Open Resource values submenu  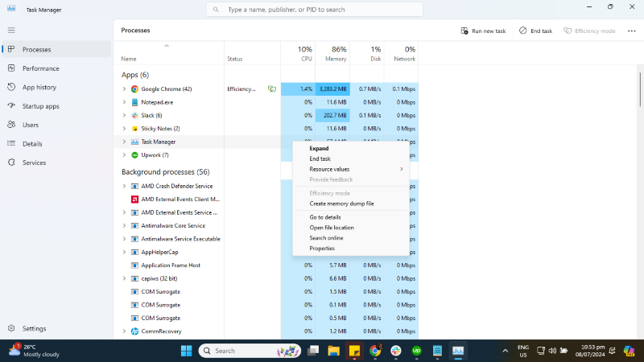pos(351,169)
